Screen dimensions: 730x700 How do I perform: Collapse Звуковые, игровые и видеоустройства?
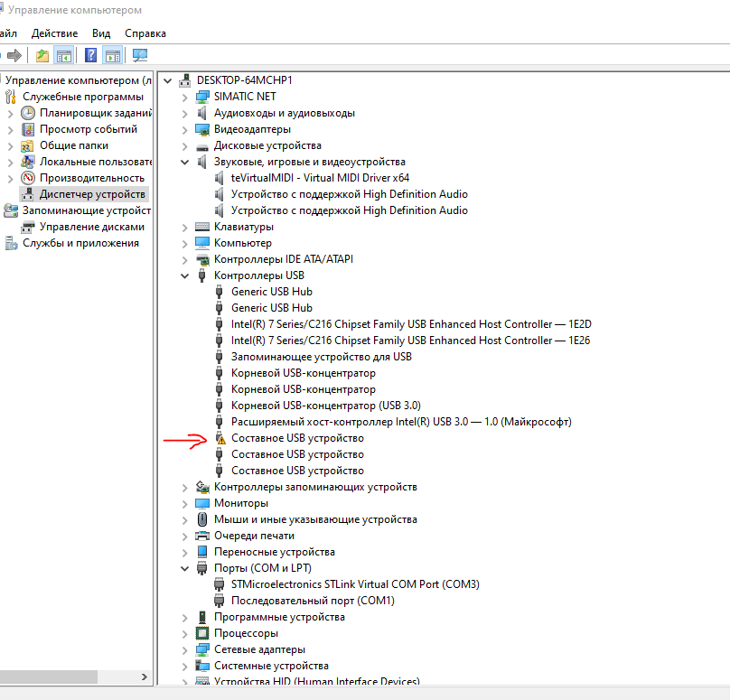185,163
